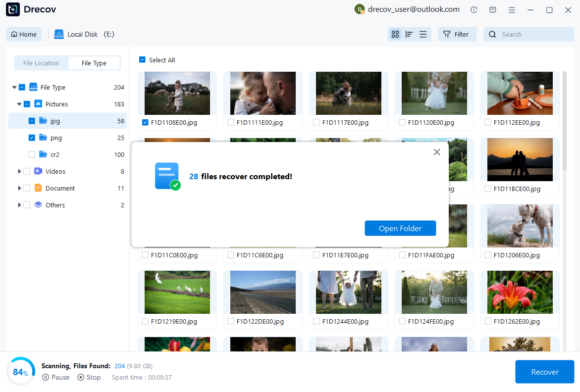Switch to the File Location tab
Image resolution: width=580 pixels, height=392 pixels.
pyautogui.click(x=41, y=63)
